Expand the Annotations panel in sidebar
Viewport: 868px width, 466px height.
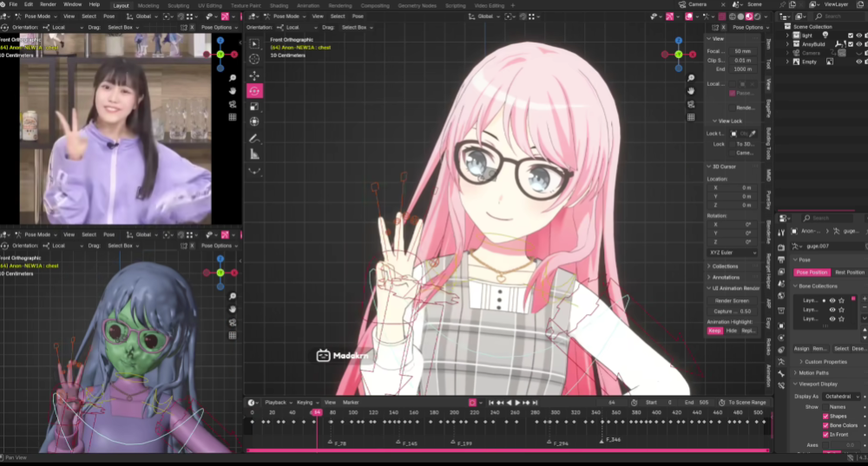tap(726, 278)
